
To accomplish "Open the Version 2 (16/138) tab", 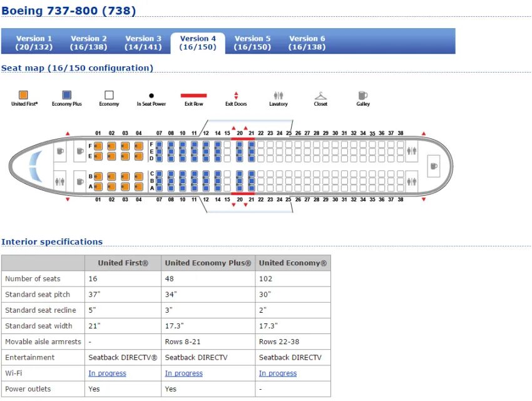I will pyautogui.click(x=88, y=43).
